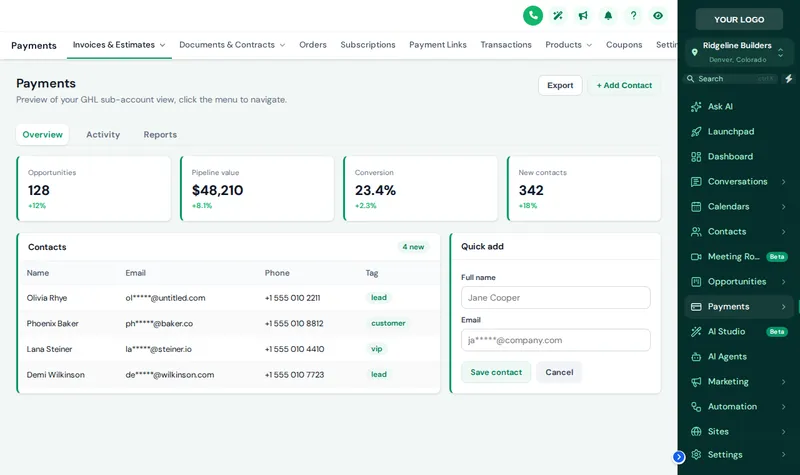This screenshot has width=800, height=475.
Task: Click the Cancel button in Quick add
Action: [x=559, y=372]
